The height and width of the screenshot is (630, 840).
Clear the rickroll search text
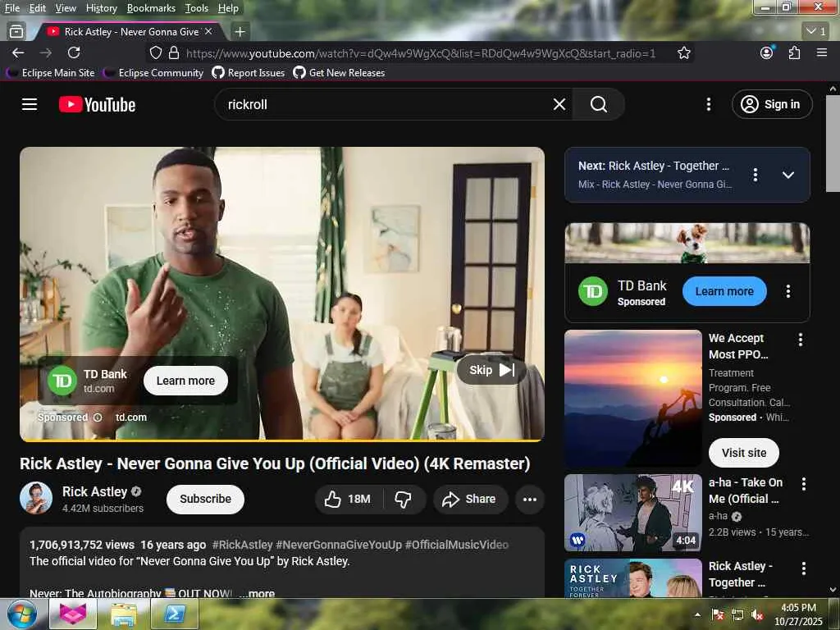[x=559, y=104]
